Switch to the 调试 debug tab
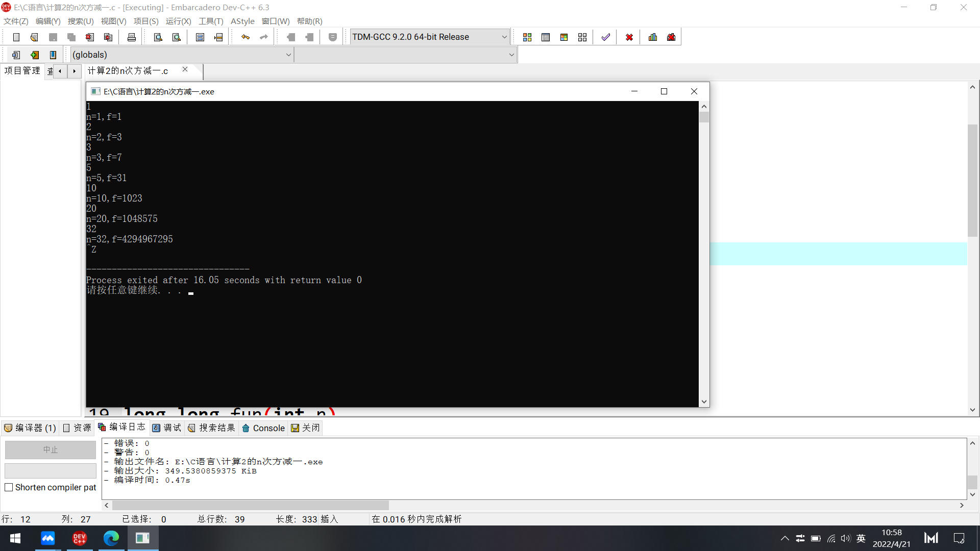This screenshot has height=551, width=980. click(x=167, y=428)
